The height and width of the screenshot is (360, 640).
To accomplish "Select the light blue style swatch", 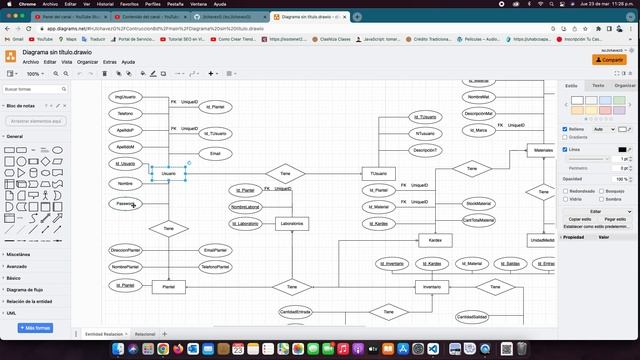I will [605, 100].
